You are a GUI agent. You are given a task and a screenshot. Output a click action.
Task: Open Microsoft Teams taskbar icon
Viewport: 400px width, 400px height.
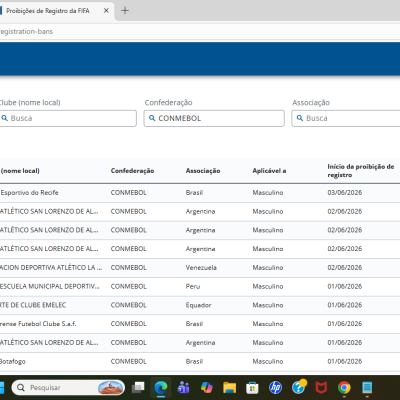pyautogui.click(x=184, y=388)
